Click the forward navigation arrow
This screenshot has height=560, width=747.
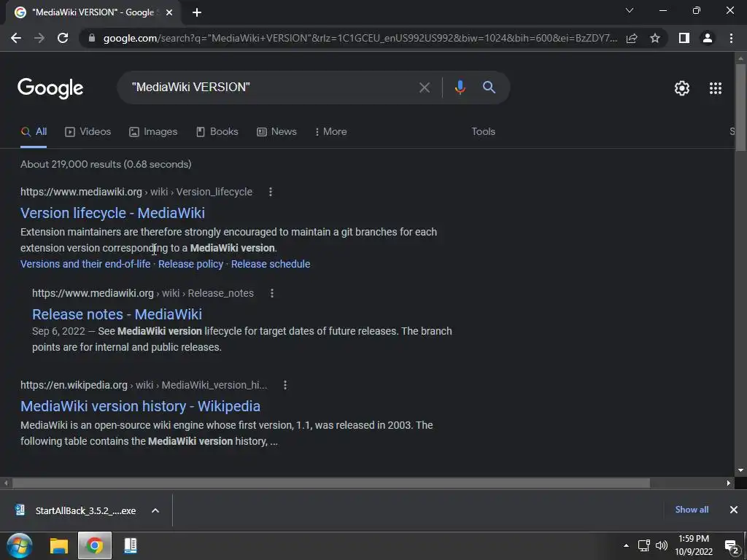(x=39, y=38)
